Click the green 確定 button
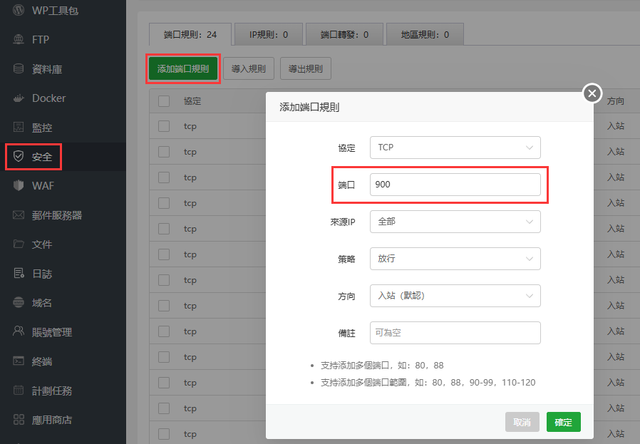 [x=563, y=422]
